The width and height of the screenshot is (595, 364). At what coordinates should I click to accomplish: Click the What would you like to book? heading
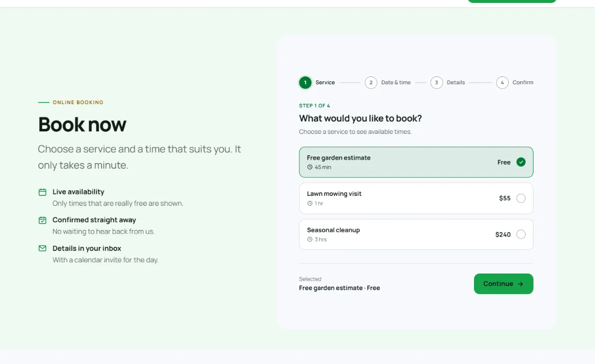(360, 119)
